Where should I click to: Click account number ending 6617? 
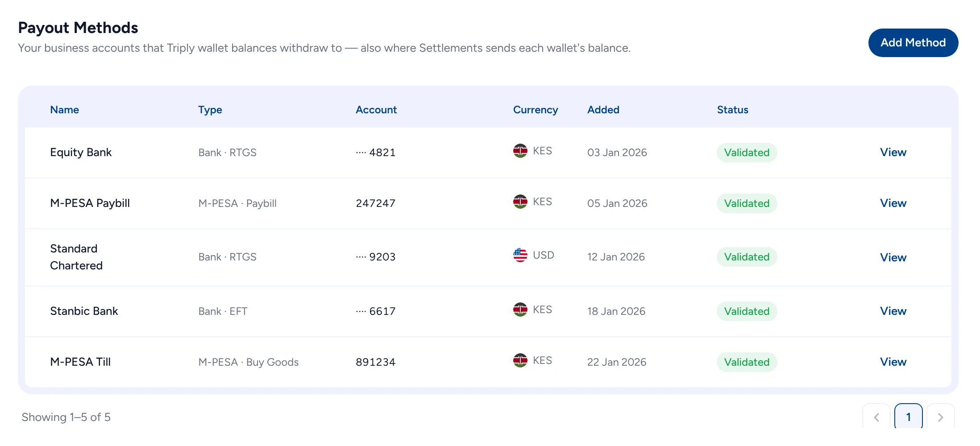(376, 311)
